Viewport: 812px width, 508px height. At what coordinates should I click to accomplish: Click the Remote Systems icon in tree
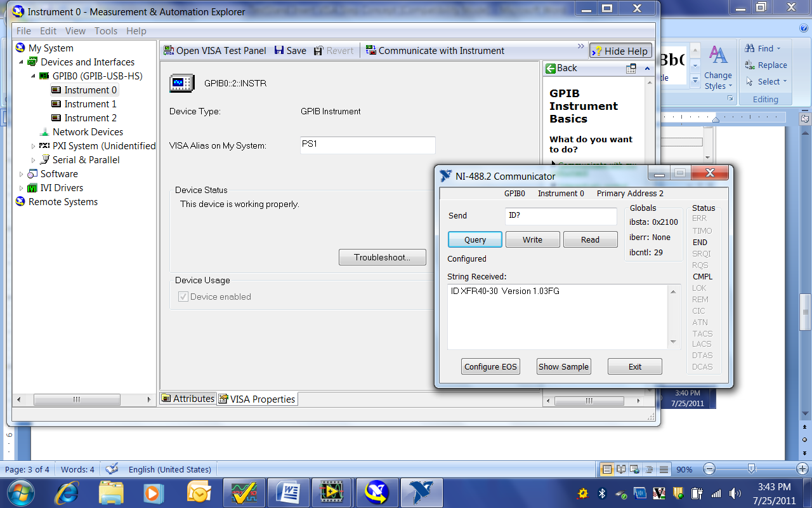coord(20,202)
